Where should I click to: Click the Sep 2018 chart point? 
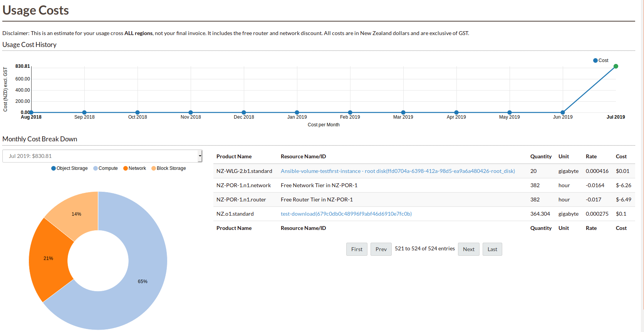tap(84, 112)
